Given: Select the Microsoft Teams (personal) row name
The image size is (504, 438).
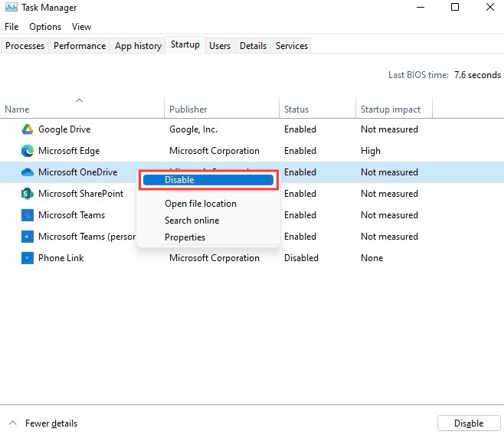Looking at the screenshot, I should click(87, 237).
